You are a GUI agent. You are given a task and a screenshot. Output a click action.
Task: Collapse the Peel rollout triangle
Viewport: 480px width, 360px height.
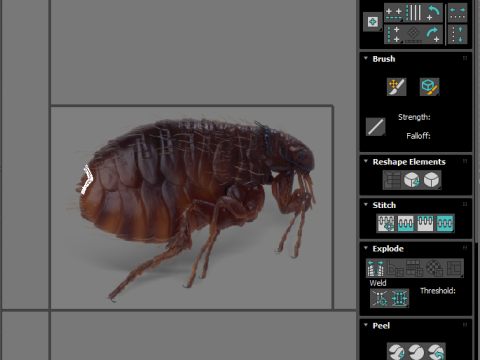coord(366,325)
